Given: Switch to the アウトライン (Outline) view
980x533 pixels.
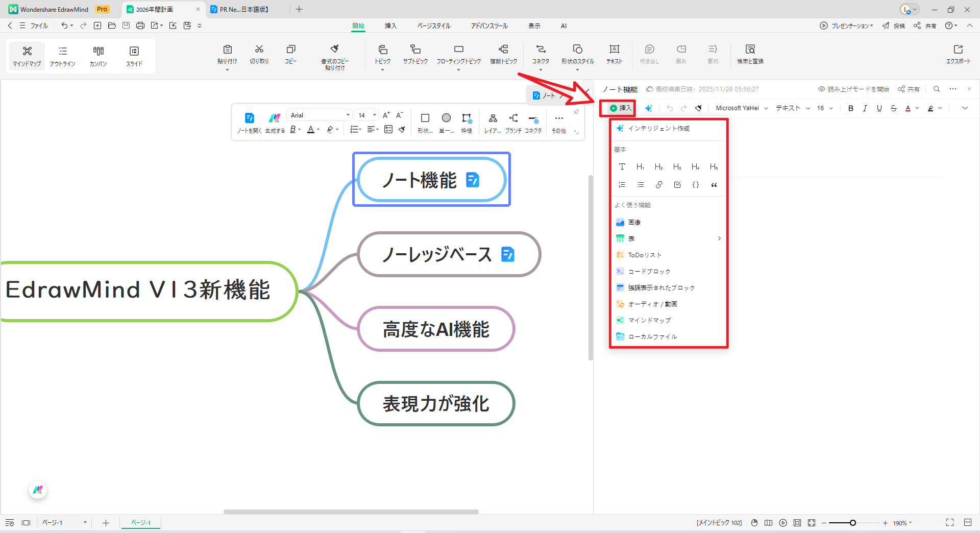Looking at the screenshot, I should point(62,56).
